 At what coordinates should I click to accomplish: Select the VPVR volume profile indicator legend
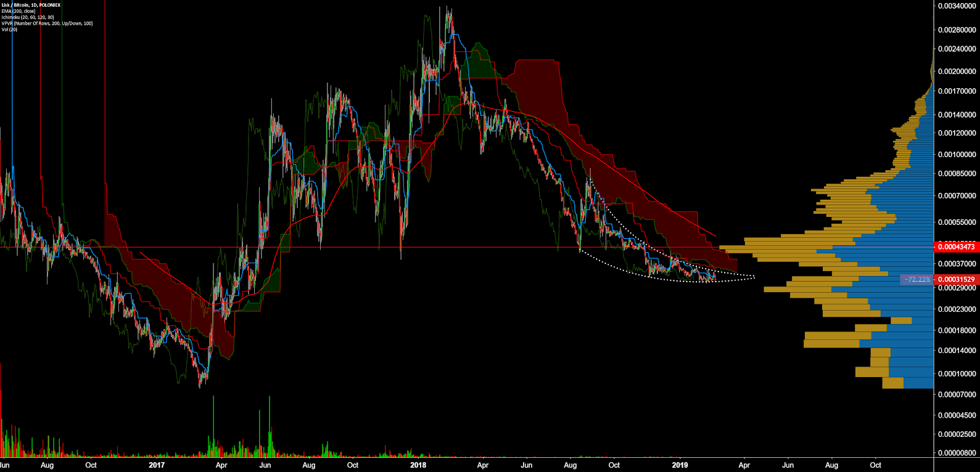[47, 23]
